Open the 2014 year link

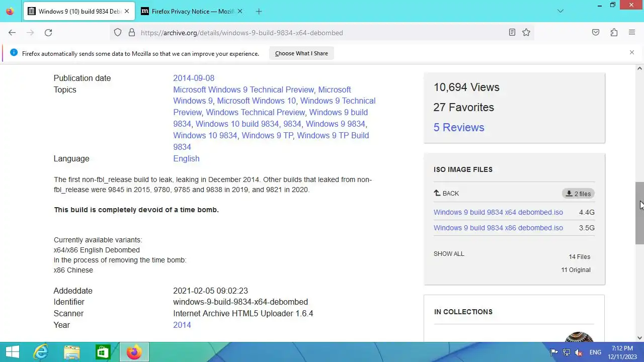[182, 325]
